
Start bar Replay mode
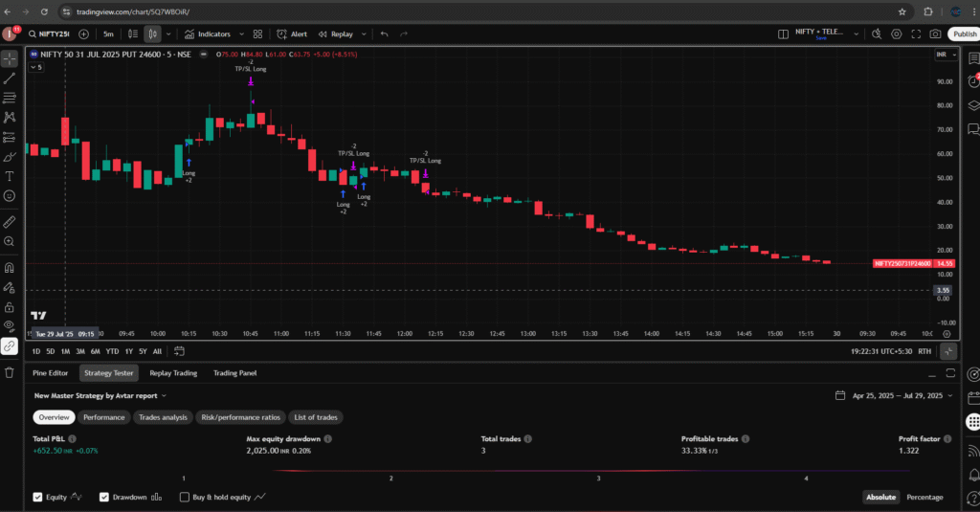pyautogui.click(x=336, y=34)
